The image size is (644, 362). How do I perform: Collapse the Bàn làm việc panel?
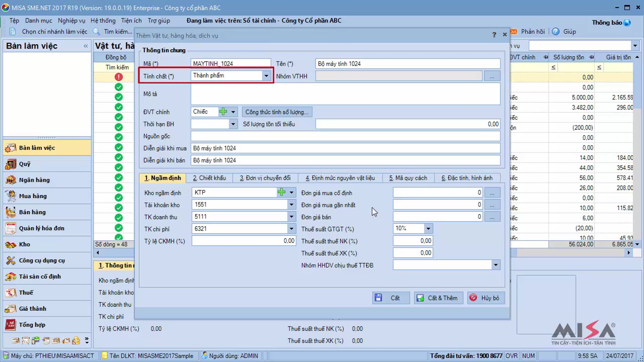(x=86, y=46)
